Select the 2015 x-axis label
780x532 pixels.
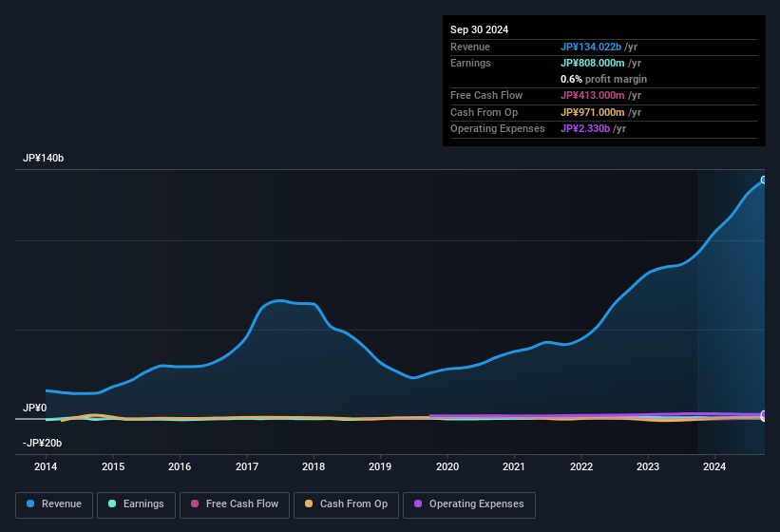[113, 466]
